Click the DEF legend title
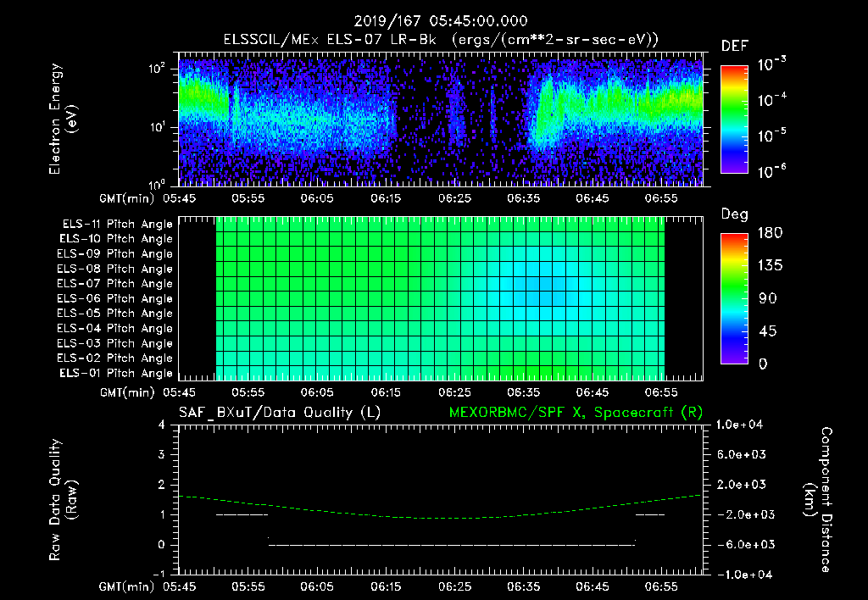The height and width of the screenshot is (600, 868). [735, 46]
